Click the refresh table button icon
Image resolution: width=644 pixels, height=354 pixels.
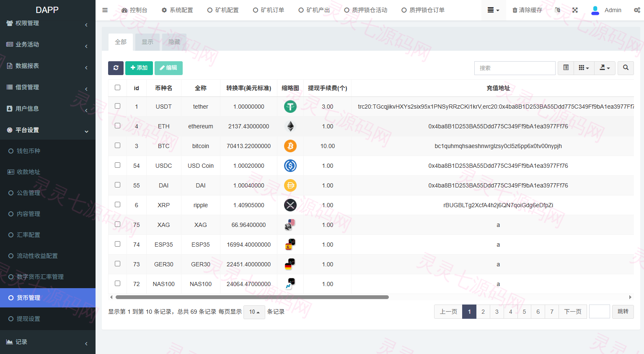click(x=116, y=68)
